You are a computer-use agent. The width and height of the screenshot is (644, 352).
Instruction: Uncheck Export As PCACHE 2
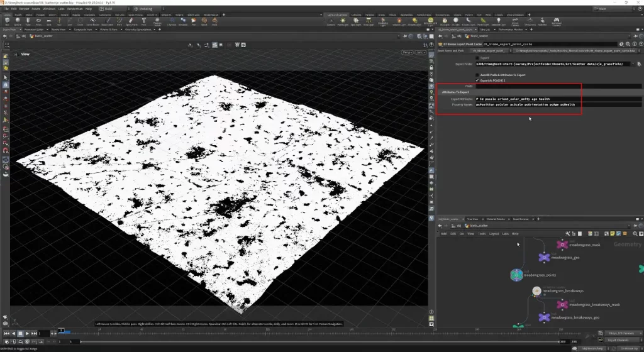(477, 80)
